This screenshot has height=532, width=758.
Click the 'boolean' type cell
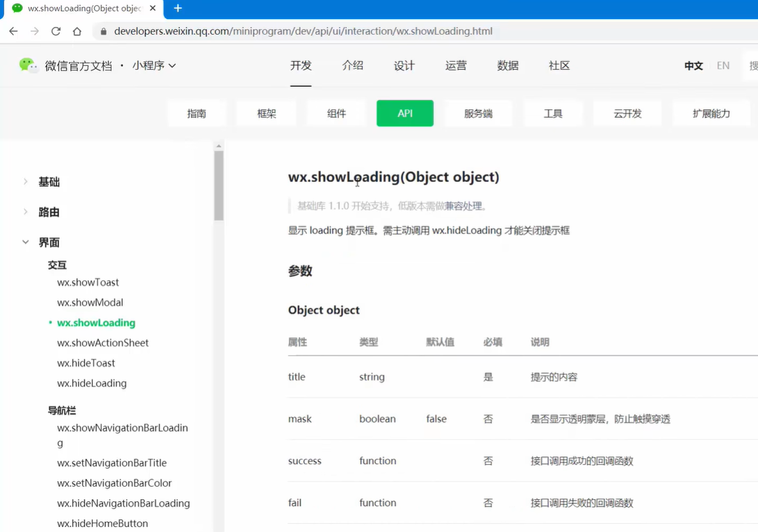coord(377,419)
